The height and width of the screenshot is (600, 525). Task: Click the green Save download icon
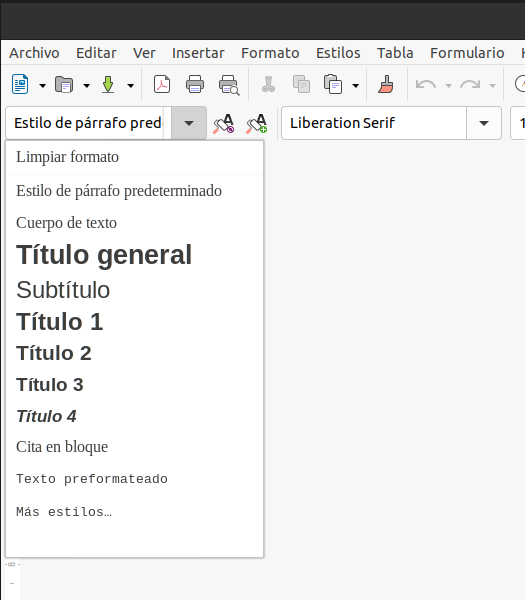(108, 85)
